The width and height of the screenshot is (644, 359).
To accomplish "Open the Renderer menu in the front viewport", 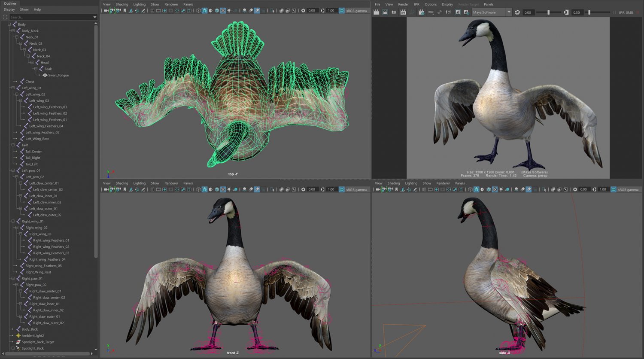I will [171, 183].
